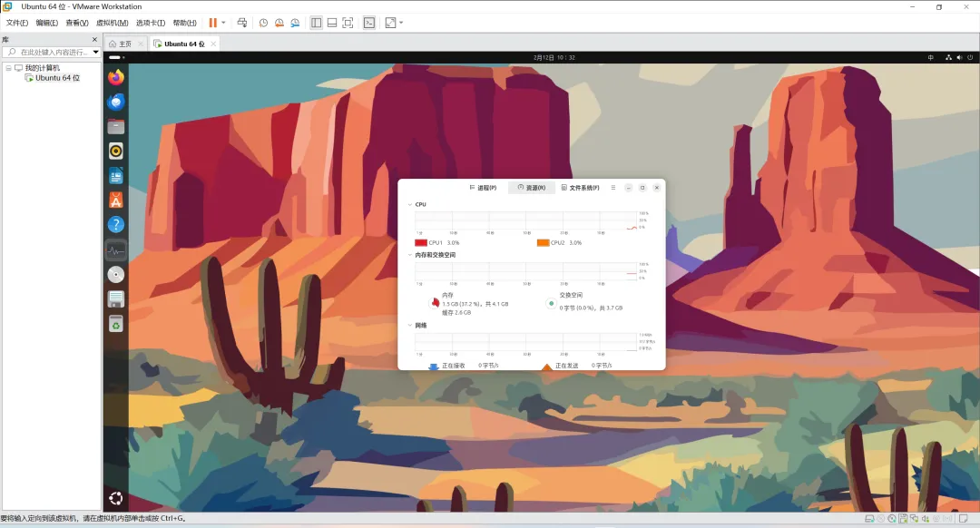Open LibreOffice Writer from the dock

[115, 176]
